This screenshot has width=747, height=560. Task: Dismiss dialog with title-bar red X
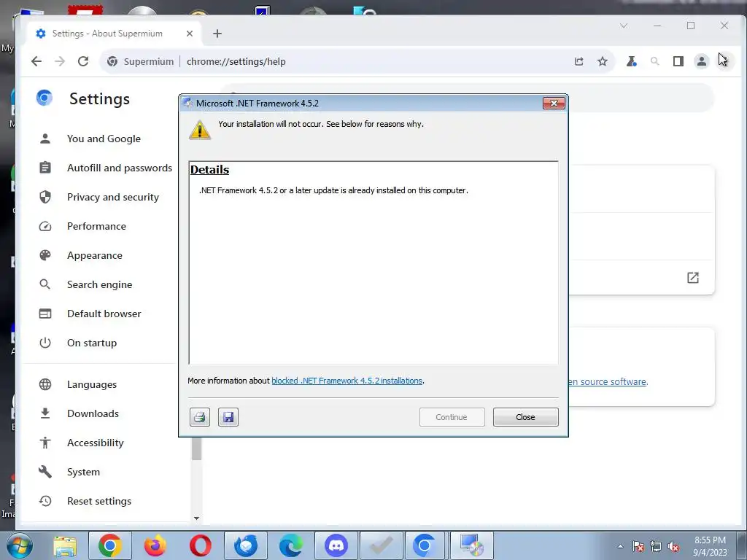[x=554, y=104]
